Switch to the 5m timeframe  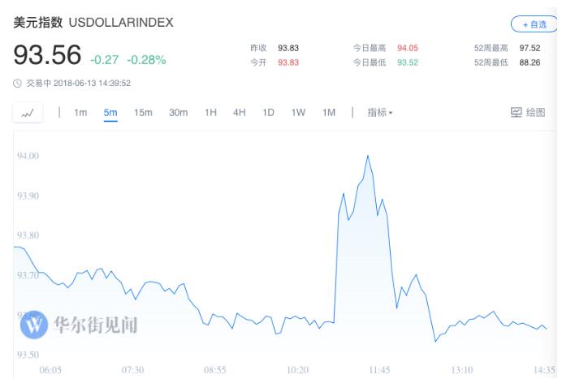(110, 112)
